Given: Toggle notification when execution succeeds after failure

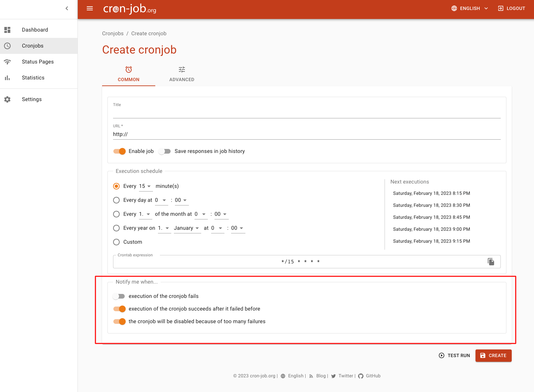Looking at the screenshot, I should [119, 309].
